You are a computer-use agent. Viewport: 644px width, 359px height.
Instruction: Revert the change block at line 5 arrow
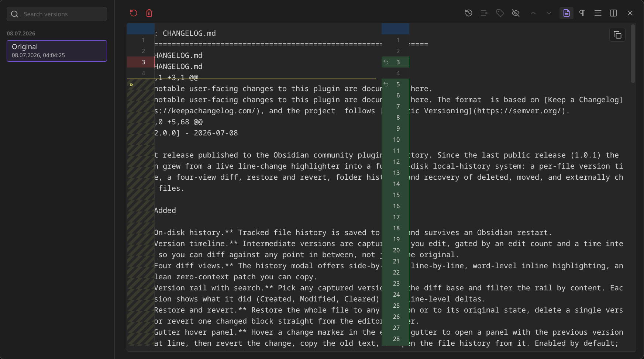click(386, 84)
